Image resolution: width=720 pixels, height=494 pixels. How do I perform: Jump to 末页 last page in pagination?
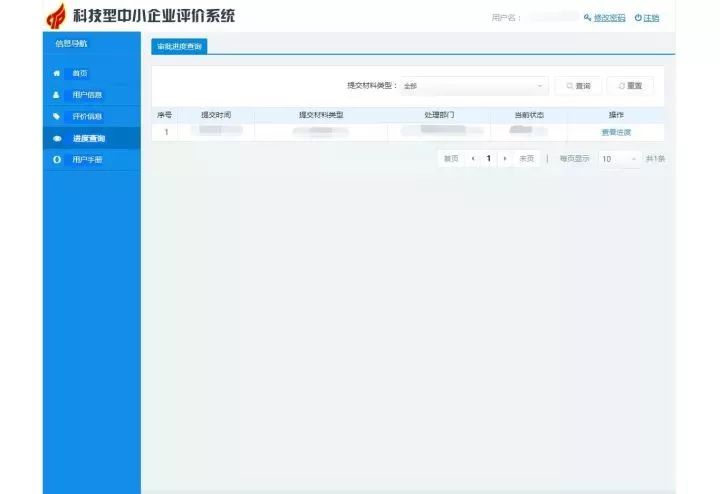[526, 158]
